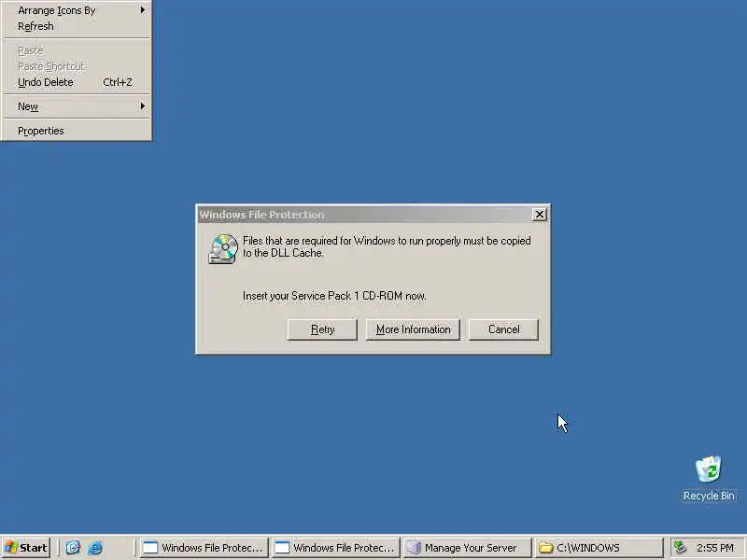Click the CD-ROM icon in the dialog

pyautogui.click(x=222, y=248)
